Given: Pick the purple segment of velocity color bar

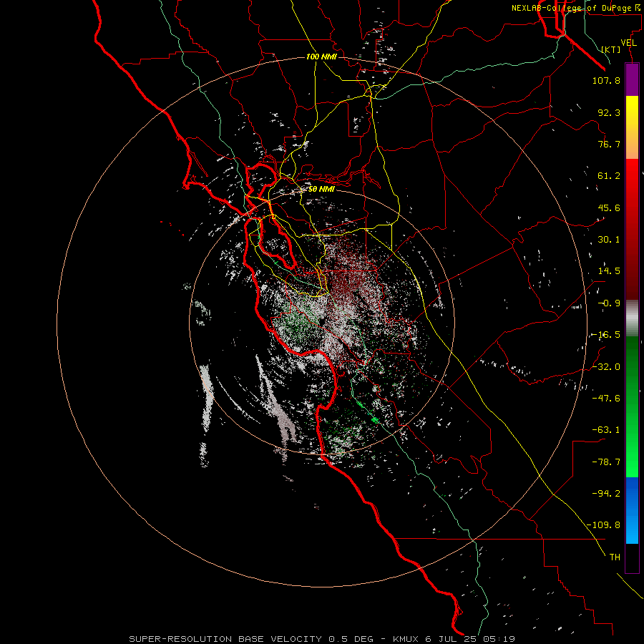Looking at the screenshot, I should point(632,79).
